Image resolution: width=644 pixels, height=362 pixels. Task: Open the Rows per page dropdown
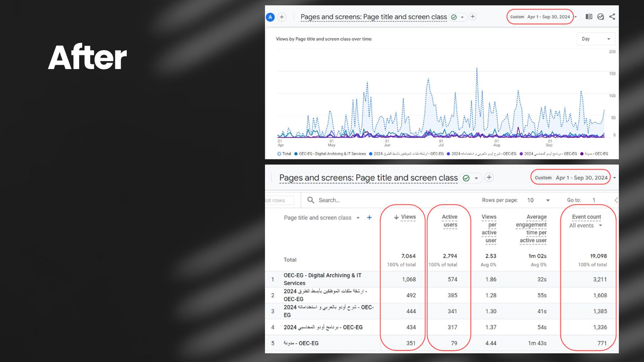click(538, 200)
